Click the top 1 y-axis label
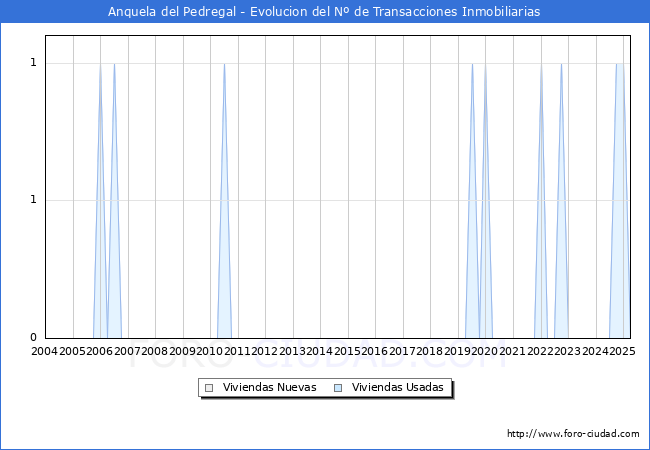The image size is (650, 450). click(34, 63)
